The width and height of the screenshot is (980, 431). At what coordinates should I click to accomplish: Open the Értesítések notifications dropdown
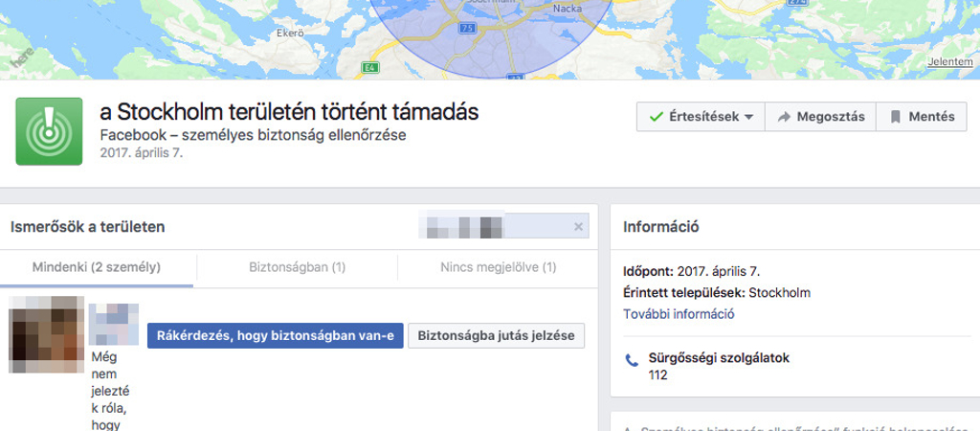pos(701,117)
